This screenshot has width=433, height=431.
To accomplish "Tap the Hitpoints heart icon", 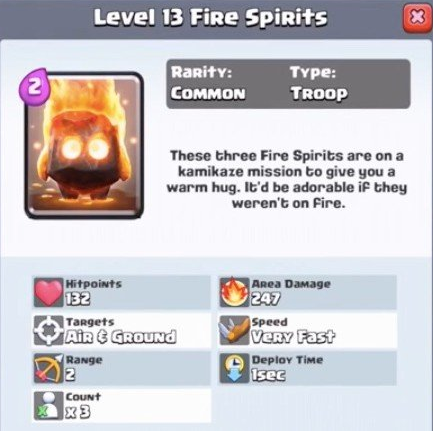I will coord(49,292).
